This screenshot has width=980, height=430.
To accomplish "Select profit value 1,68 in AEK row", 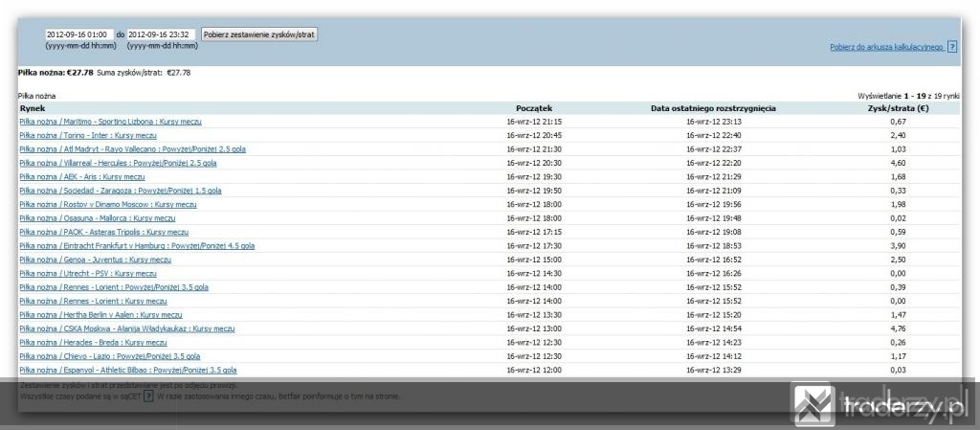I will pos(898,177).
